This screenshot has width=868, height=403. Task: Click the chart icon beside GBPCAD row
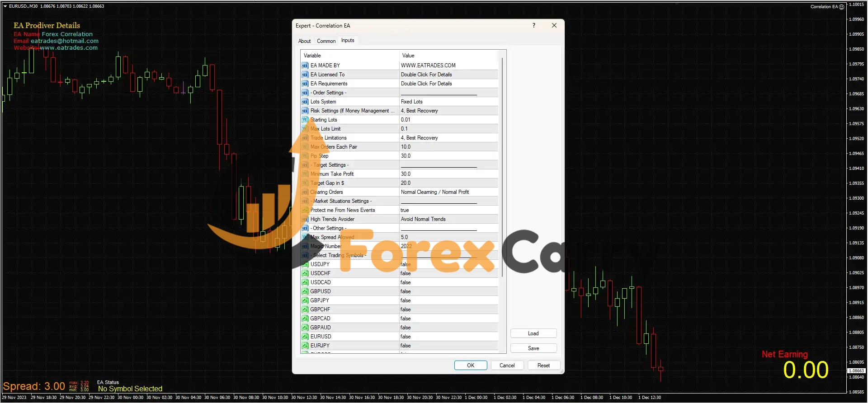(x=305, y=319)
